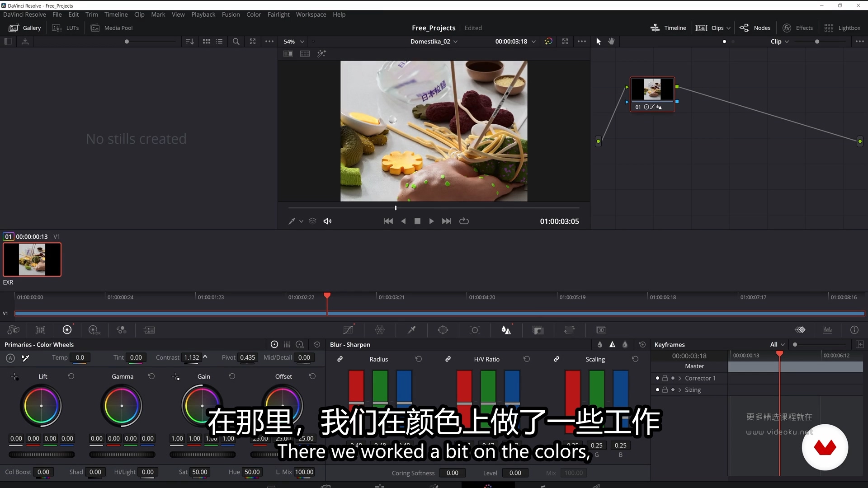Image resolution: width=868 pixels, height=488 pixels.
Task: Select the hand pan tool
Action: click(611, 42)
